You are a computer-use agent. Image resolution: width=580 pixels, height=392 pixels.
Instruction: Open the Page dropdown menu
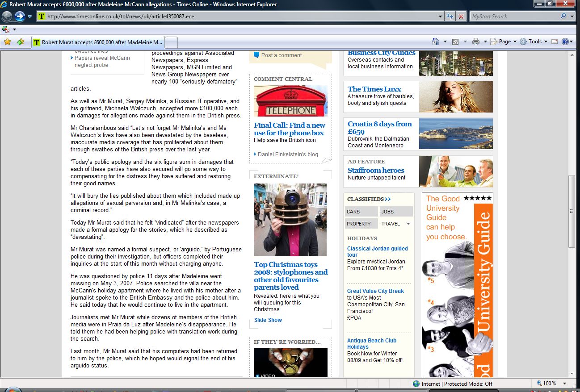pyautogui.click(x=504, y=42)
